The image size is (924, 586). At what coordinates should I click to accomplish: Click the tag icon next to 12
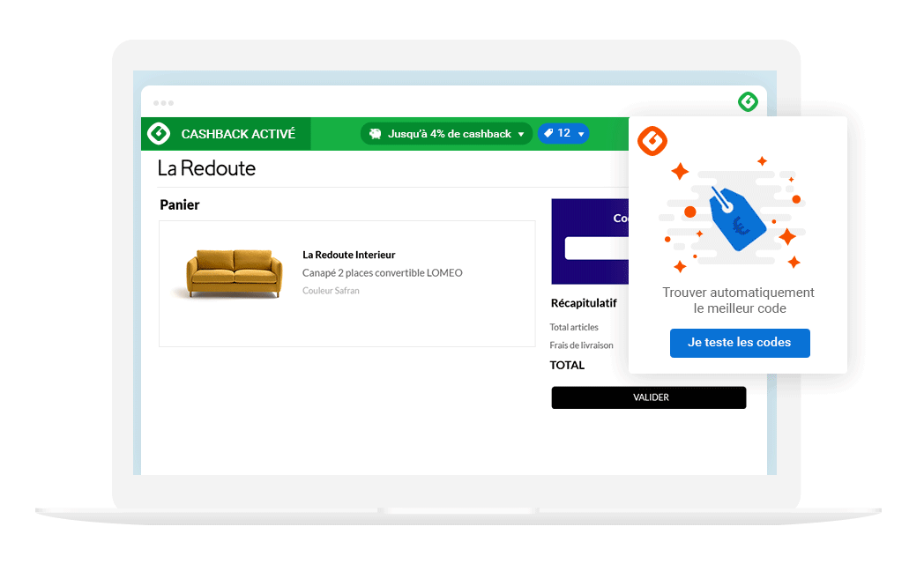(548, 133)
